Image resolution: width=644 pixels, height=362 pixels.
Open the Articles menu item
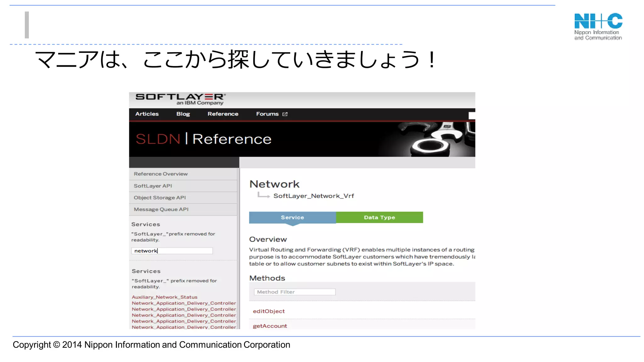pos(147,114)
